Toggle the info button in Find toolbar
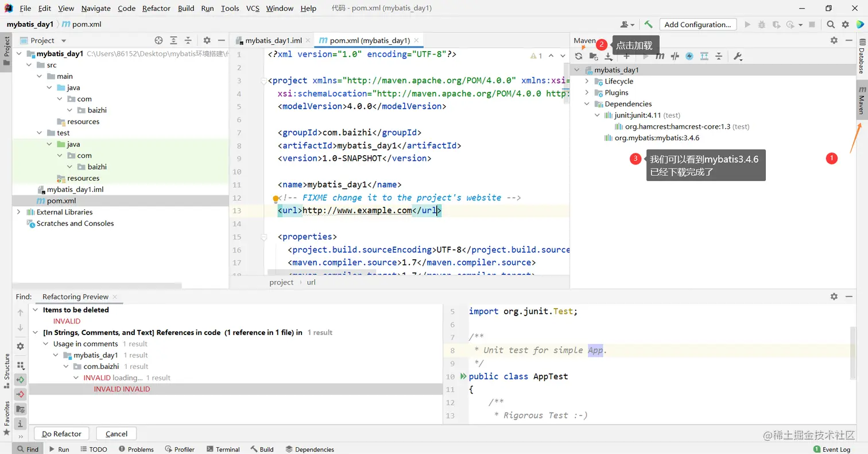Viewport: 868px width, 454px height. click(x=20, y=424)
